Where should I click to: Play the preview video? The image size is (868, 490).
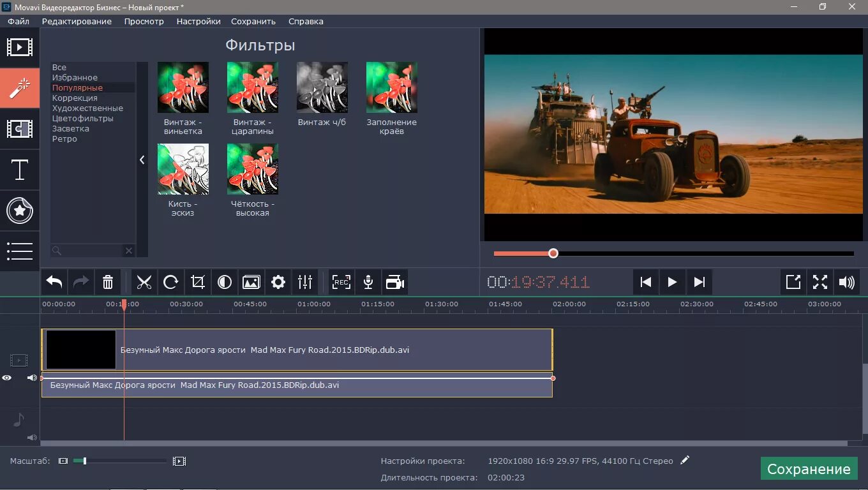tap(672, 282)
